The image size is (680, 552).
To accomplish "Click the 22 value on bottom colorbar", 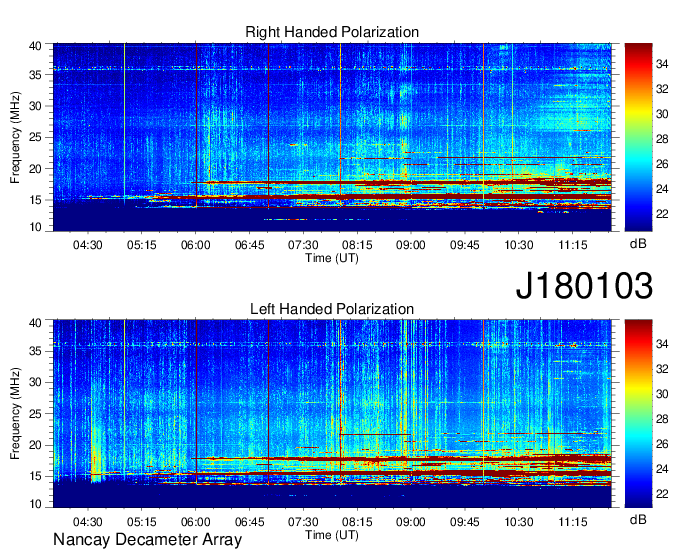I will click(x=662, y=494).
